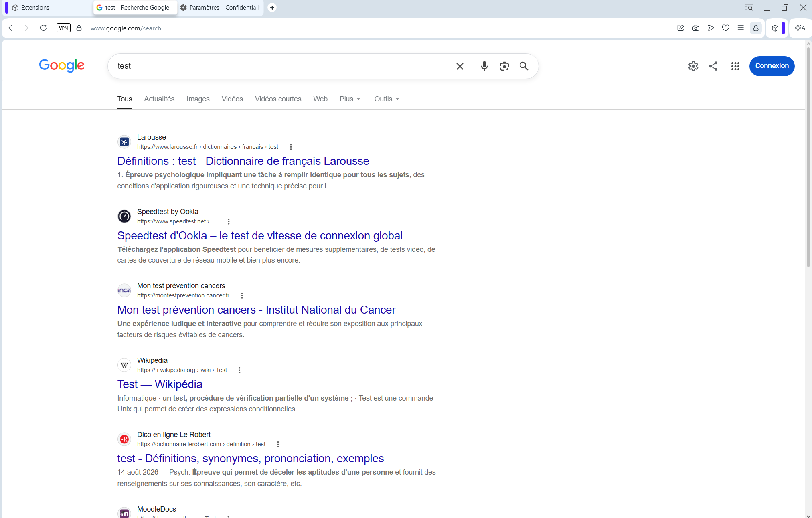
Task: Open the Speedtest d'Ookla result link
Action: point(260,236)
